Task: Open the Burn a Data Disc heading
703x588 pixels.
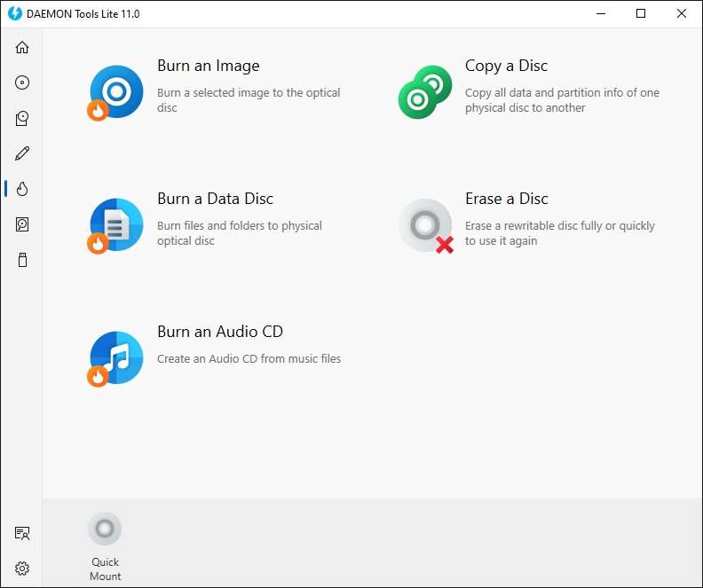Action: pyautogui.click(x=215, y=199)
